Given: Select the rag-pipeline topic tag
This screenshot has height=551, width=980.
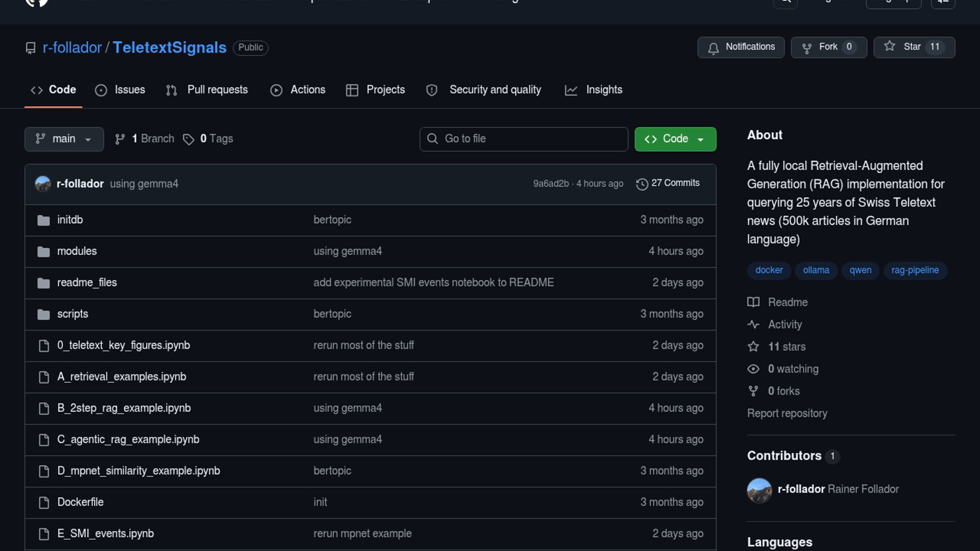Looking at the screenshot, I should coord(915,270).
